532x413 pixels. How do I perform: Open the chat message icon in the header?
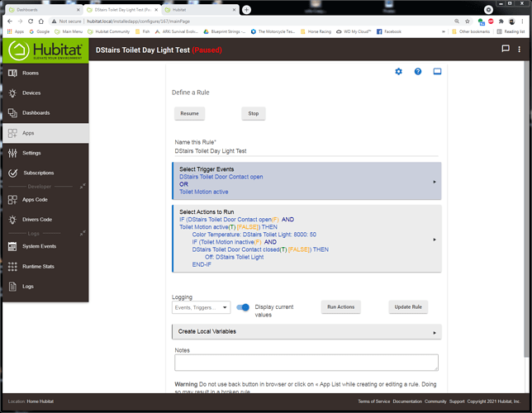click(506, 49)
